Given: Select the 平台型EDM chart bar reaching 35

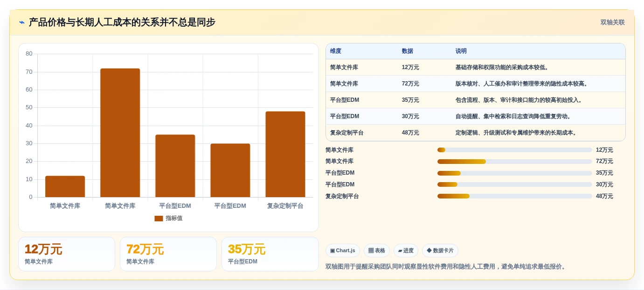Looking at the screenshot, I should tap(175, 166).
